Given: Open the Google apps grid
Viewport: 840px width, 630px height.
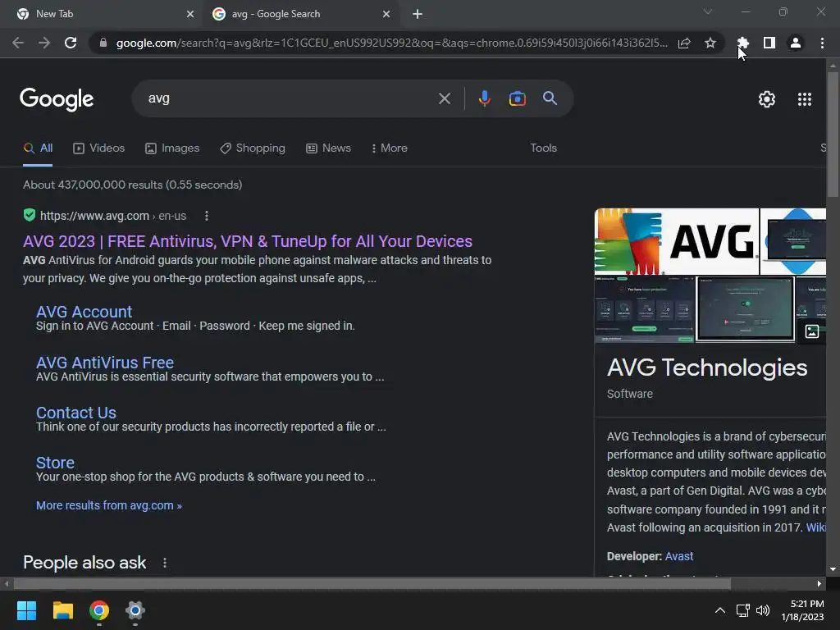Looking at the screenshot, I should coord(805,99).
